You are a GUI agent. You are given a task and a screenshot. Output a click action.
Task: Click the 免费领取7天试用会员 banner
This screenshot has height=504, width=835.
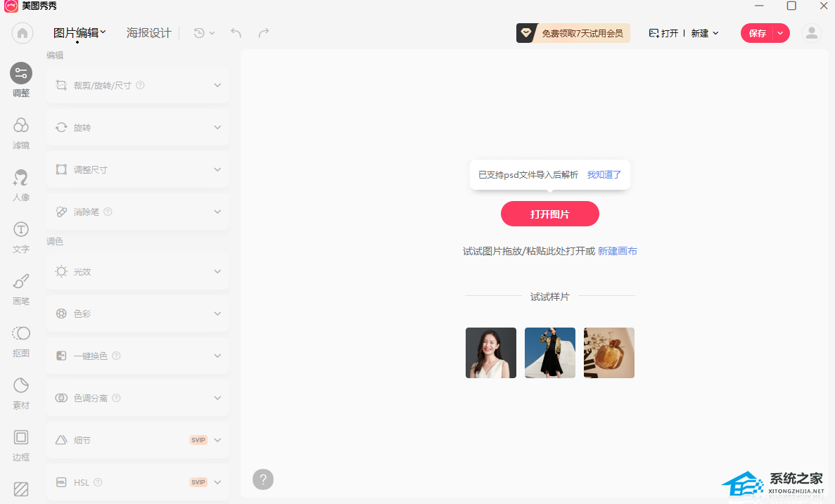tap(573, 33)
